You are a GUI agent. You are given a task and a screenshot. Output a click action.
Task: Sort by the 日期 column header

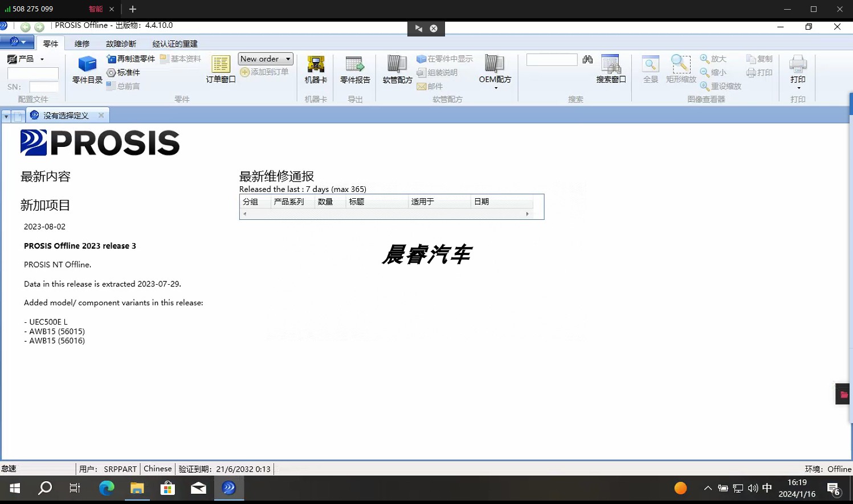pyautogui.click(x=501, y=202)
